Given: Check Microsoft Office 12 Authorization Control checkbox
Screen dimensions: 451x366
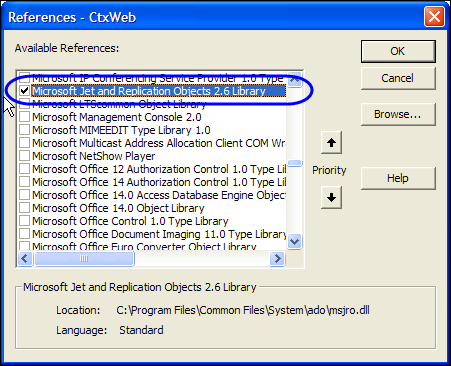Looking at the screenshot, I should 24,169.
